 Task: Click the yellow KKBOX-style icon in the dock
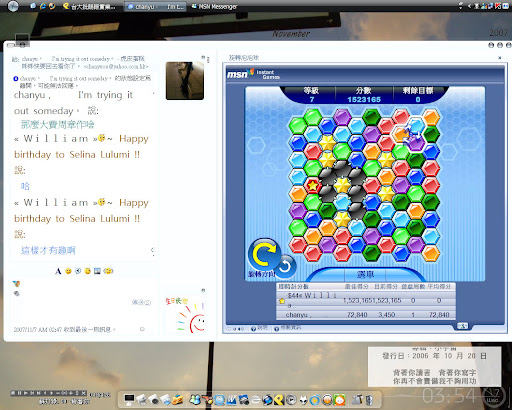pos(278,399)
